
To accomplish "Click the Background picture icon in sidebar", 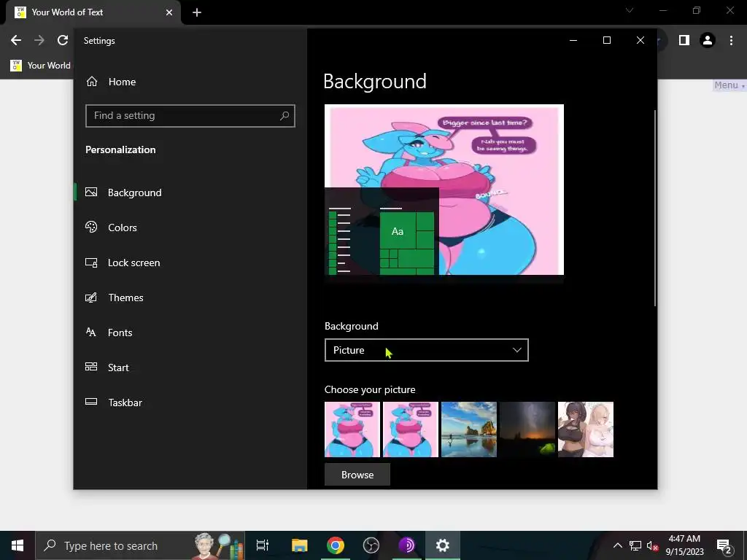I will [x=91, y=192].
